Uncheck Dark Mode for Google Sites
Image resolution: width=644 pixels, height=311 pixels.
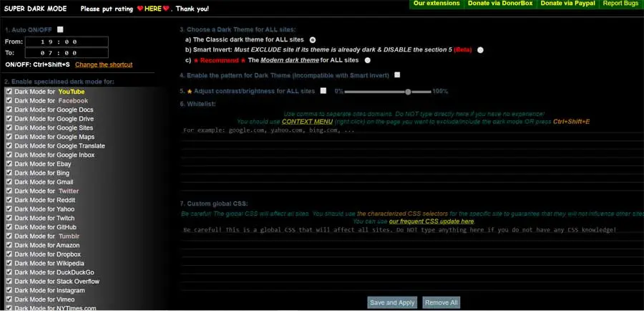(x=9, y=128)
